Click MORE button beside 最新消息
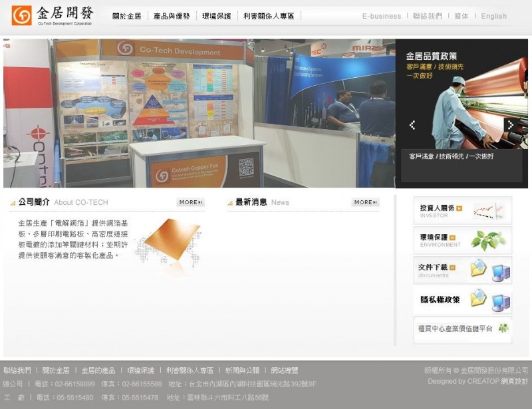Viewport: 532px width, 409px height. click(365, 202)
